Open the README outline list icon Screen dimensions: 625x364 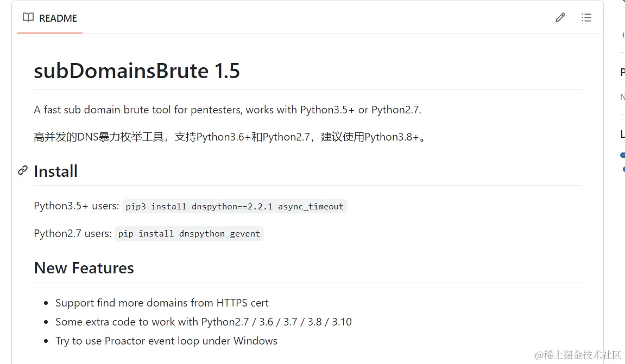point(586,17)
